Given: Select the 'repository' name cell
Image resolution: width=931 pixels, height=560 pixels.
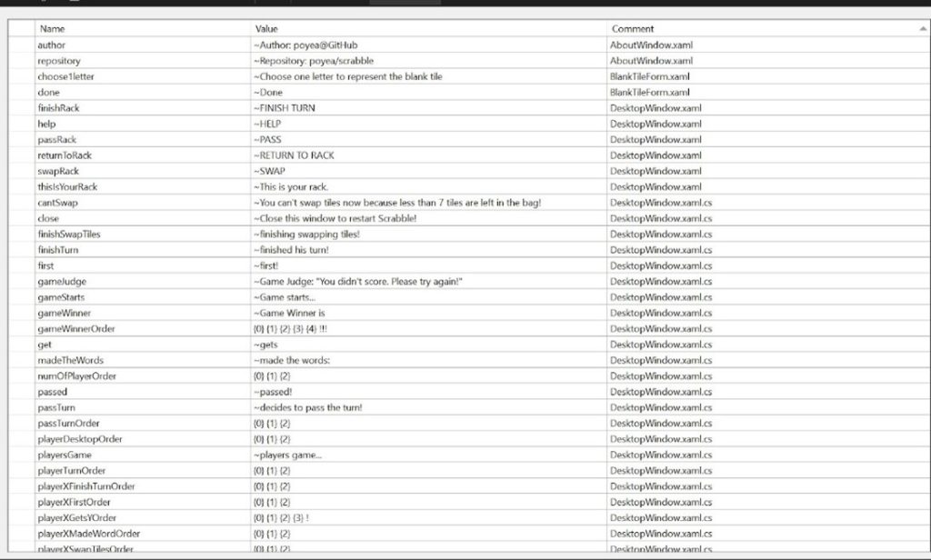Looking at the screenshot, I should click(59, 61).
